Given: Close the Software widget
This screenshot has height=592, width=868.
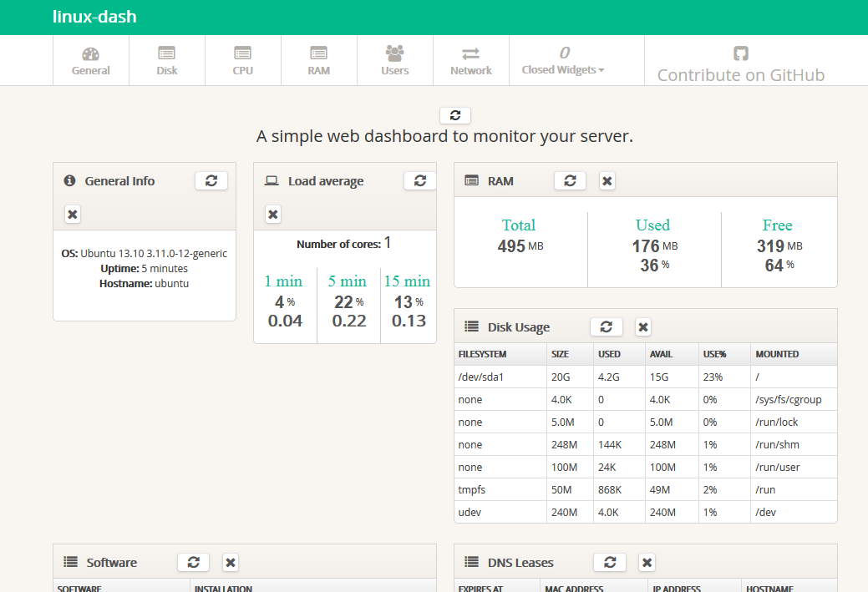Looking at the screenshot, I should [x=231, y=562].
